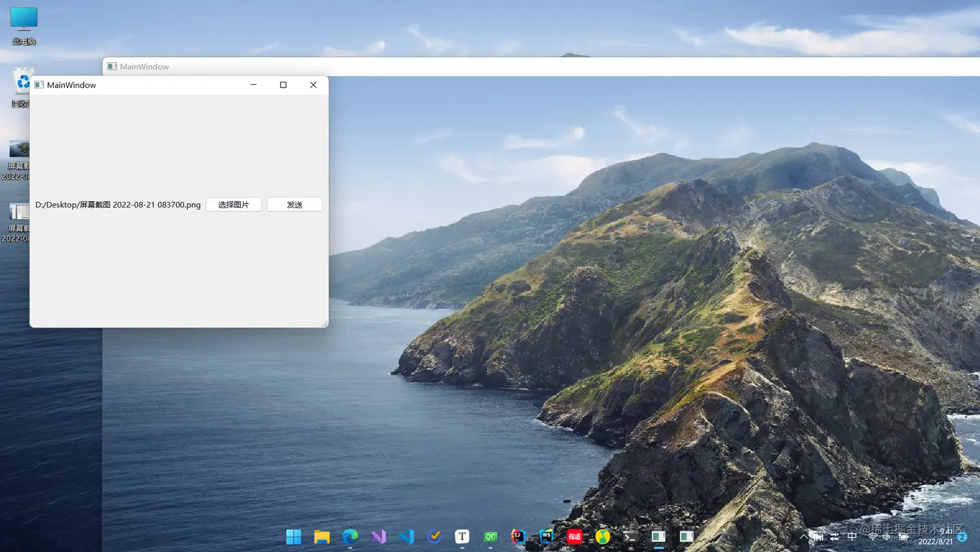Open notifications via the blue 2 badge
The height and width of the screenshot is (552, 980).
[962, 536]
